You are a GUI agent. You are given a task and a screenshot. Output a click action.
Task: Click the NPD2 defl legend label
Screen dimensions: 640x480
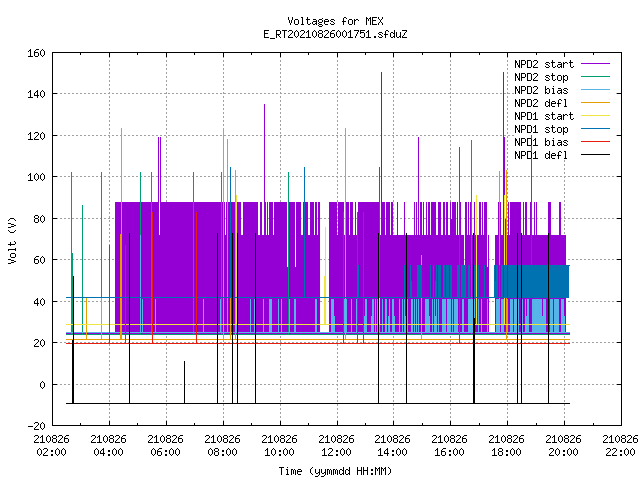[541, 103]
